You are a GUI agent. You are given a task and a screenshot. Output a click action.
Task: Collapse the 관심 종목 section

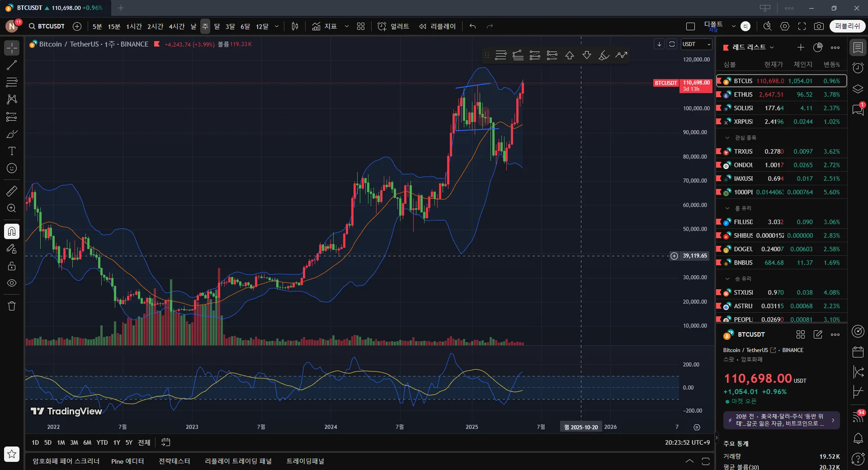point(727,138)
